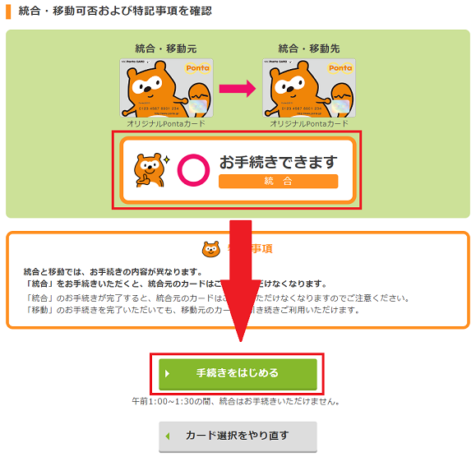Click the Ponta logo on the source card

(197, 68)
